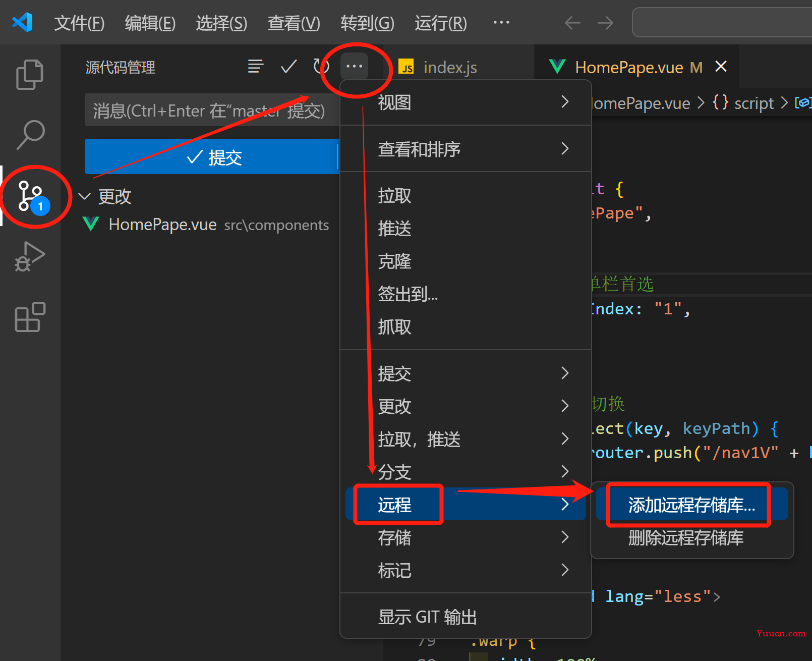Expand the 远程 submenu

coord(466,505)
